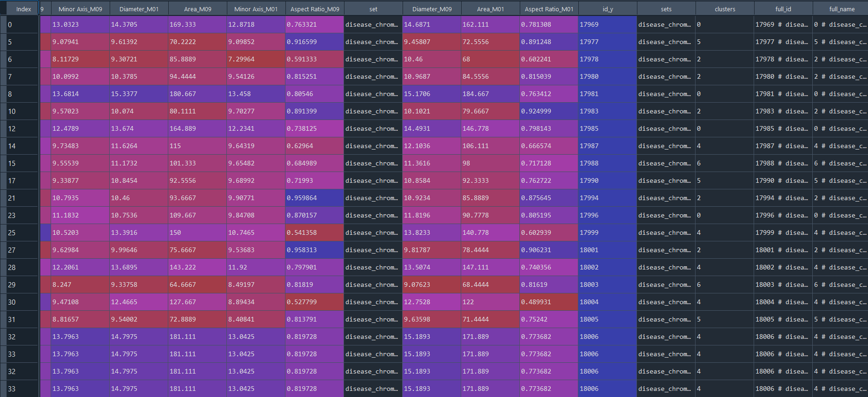Image resolution: width=868 pixels, height=397 pixels.
Task: Click the Aspect Ratio cell 0.959864
Action: click(x=314, y=198)
